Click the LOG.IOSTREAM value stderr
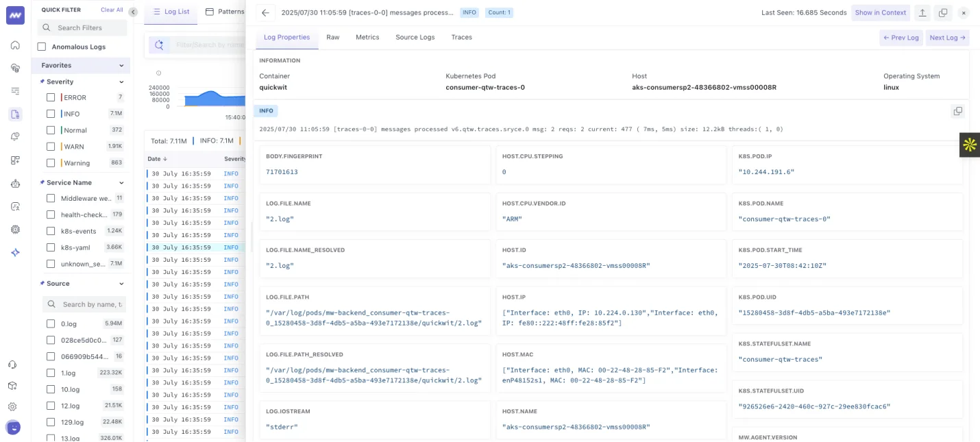The width and height of the screenshot is (980, 442). (x=282, y=427)
